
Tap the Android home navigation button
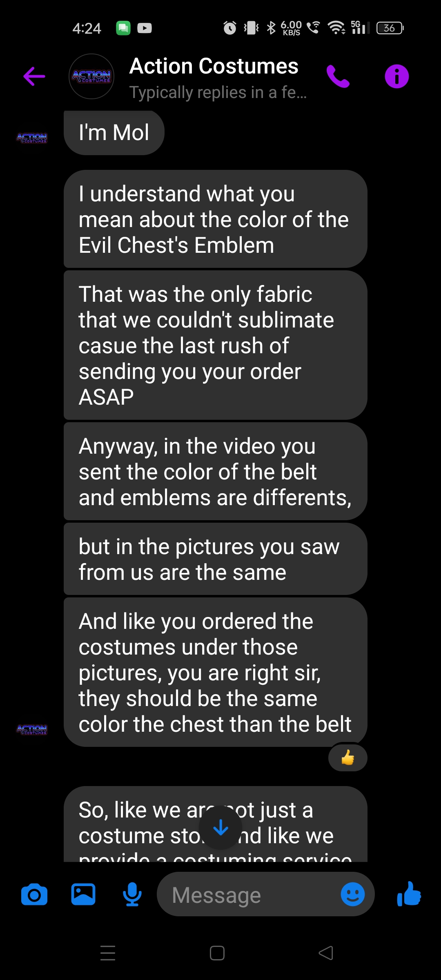pos(217,953)
